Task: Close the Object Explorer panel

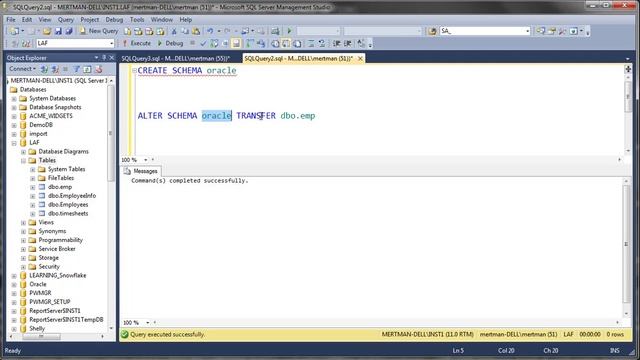Action: click(x=111, y=58)
